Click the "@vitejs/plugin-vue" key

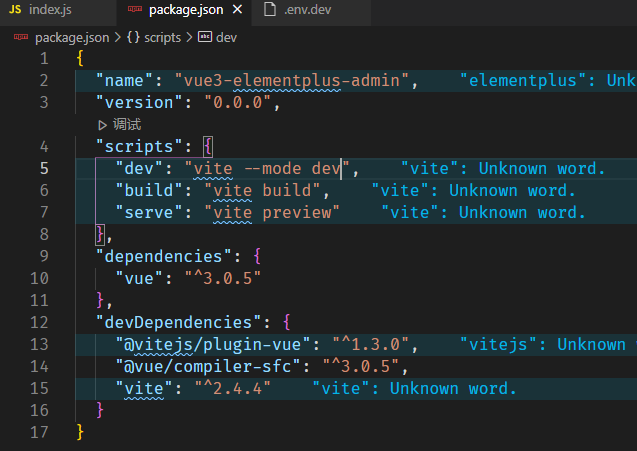pos(213,345)
